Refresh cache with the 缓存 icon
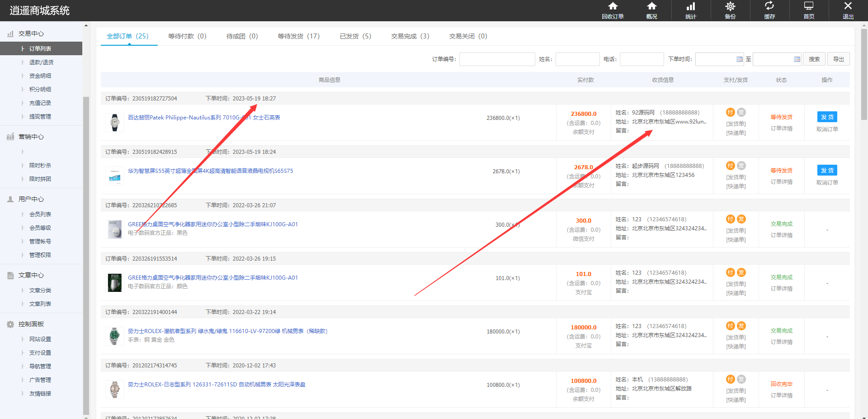Image resolution: width=868 pixels, height=419 pixels. [x=769, y=10]
